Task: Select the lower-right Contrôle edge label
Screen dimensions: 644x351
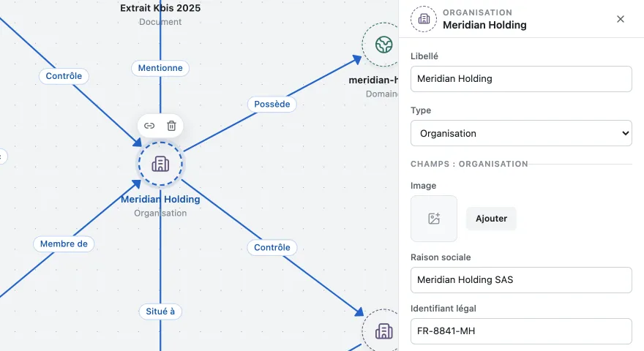Action: 272,248
